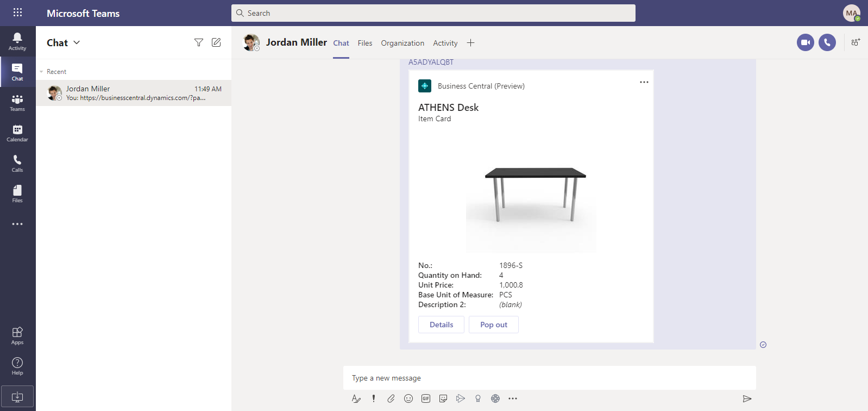Open the emoji picker

[x=408, y=398]
